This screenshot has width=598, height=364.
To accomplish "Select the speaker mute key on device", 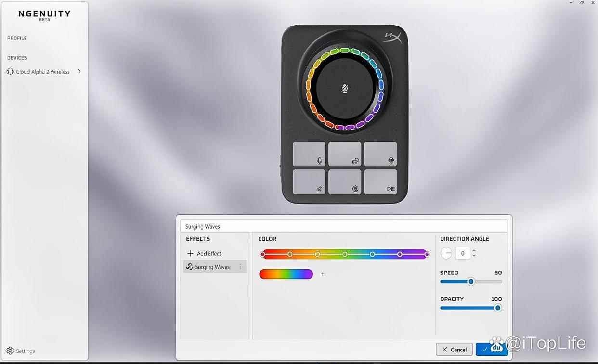I will point(309,182).
